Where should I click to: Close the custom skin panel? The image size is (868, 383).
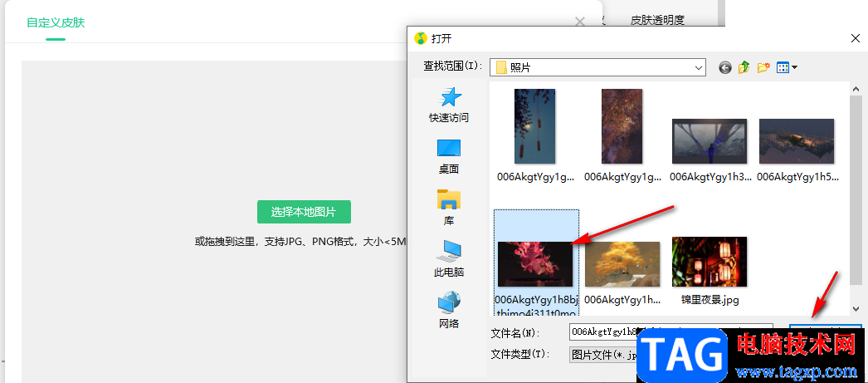(x=580, y=22)
